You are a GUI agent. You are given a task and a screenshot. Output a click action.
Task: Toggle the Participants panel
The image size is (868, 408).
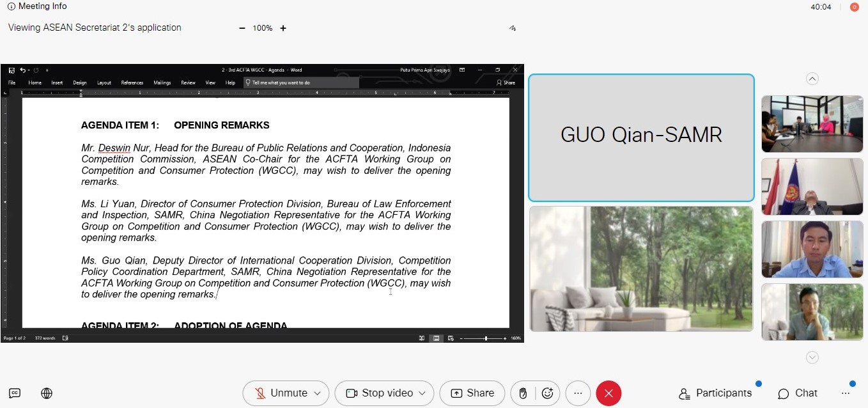tap(715, 393)
